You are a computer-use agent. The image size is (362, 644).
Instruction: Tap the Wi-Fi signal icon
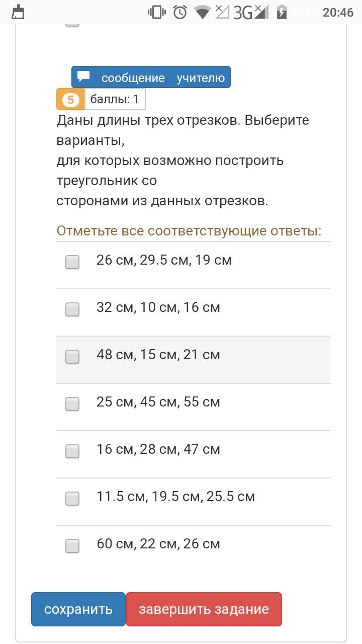pos(203,12)
